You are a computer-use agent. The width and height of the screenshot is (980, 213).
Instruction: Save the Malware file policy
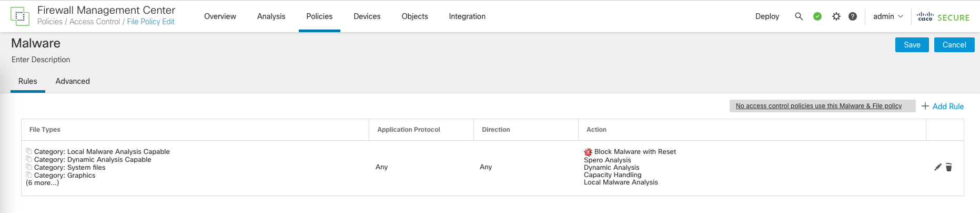point(912,45)
